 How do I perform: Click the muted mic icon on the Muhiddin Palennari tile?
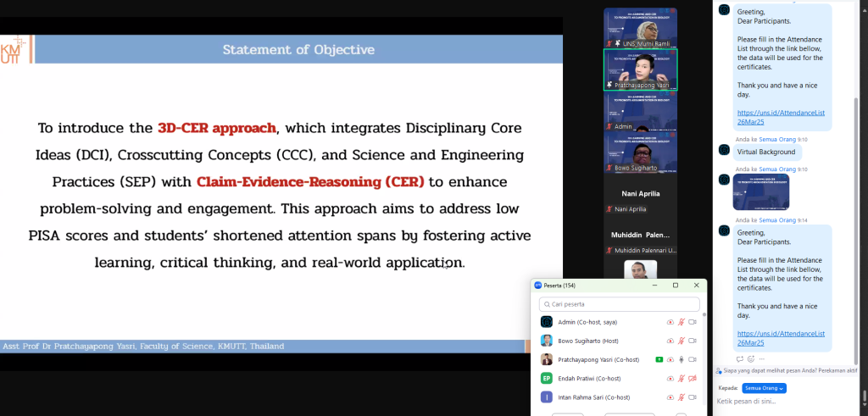pos(609,251)
